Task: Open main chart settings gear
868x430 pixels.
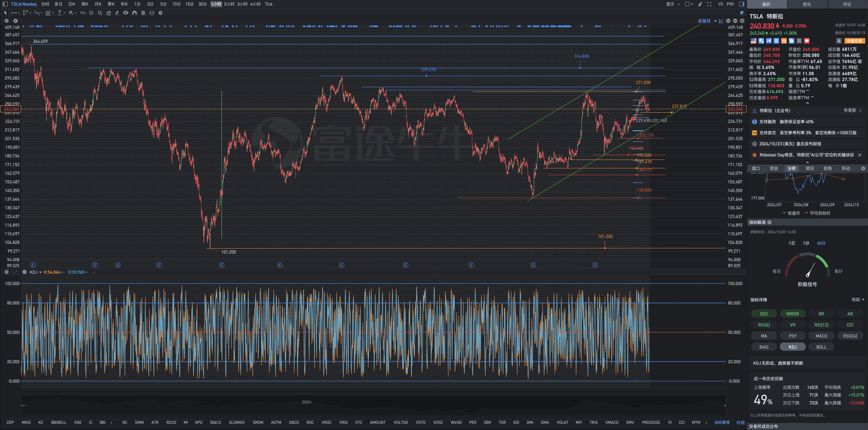Action: 6,21
